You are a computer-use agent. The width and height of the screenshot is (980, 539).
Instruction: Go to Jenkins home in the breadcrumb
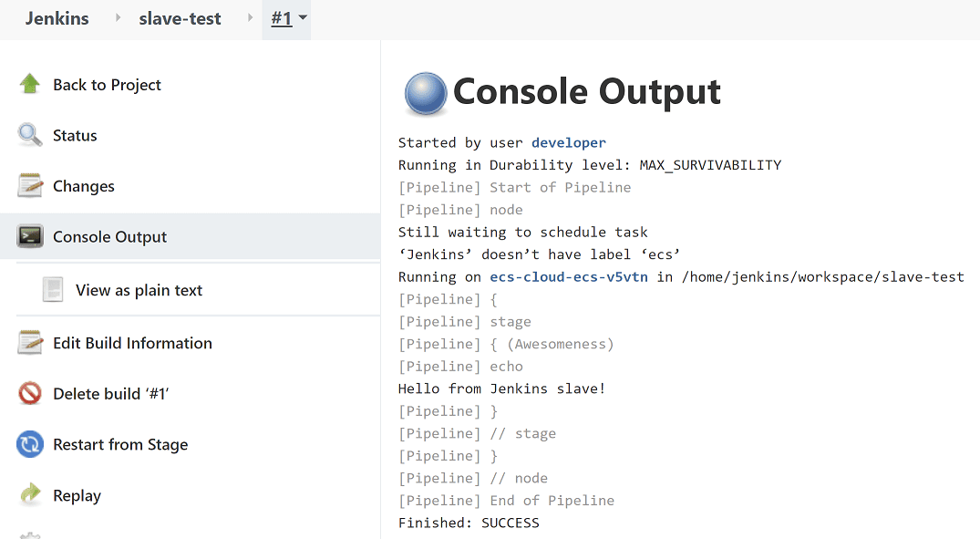pos(57,18)
